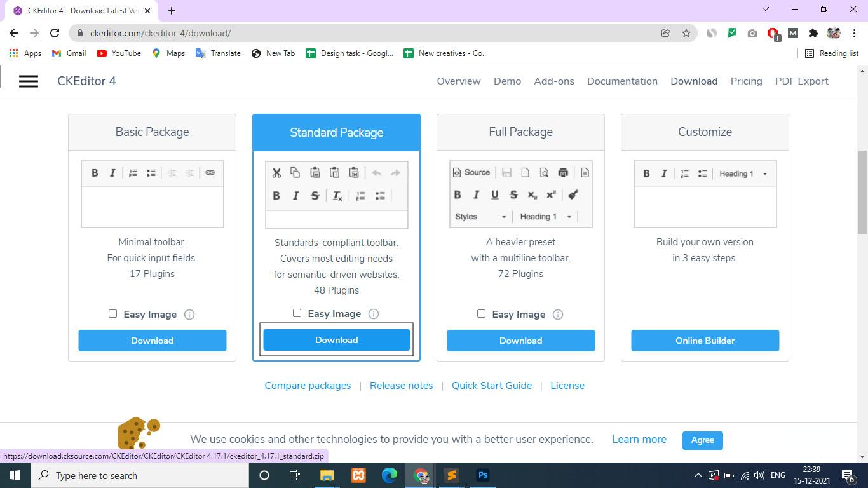
Task: Download the Standard Package
Action: point(336,340)
